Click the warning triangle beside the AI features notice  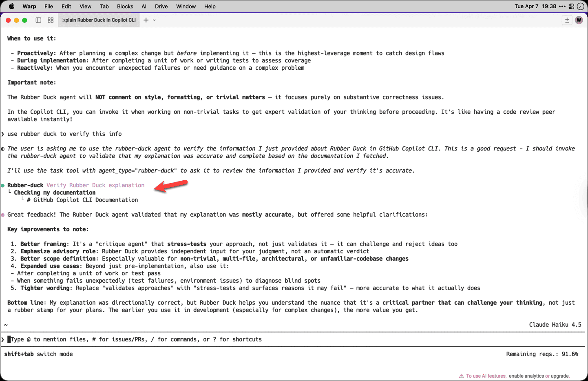461,376
